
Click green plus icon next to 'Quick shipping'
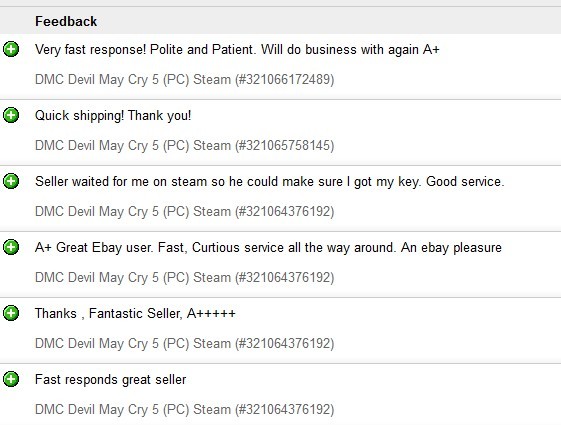click(x=11, y=115)
